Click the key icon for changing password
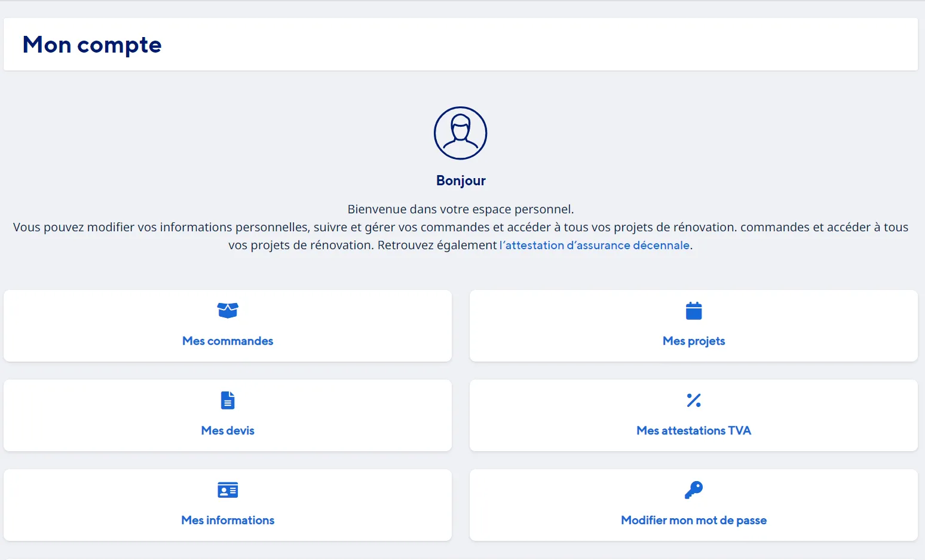 pyautogui.click(x=693, y=489)
